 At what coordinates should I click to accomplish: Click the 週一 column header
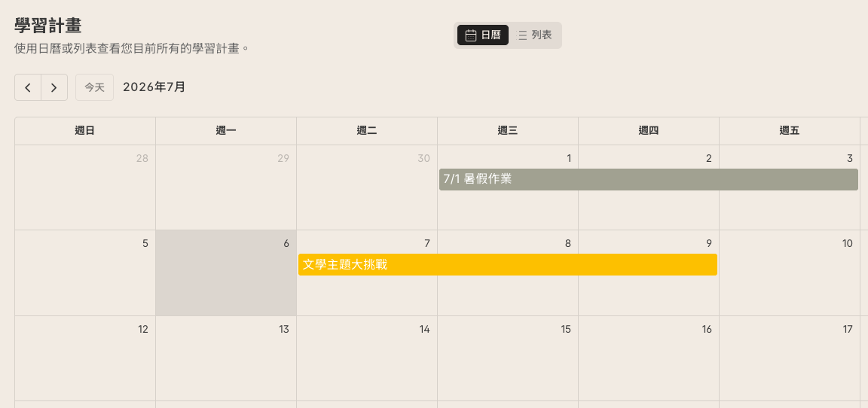[x=226, y=131]
